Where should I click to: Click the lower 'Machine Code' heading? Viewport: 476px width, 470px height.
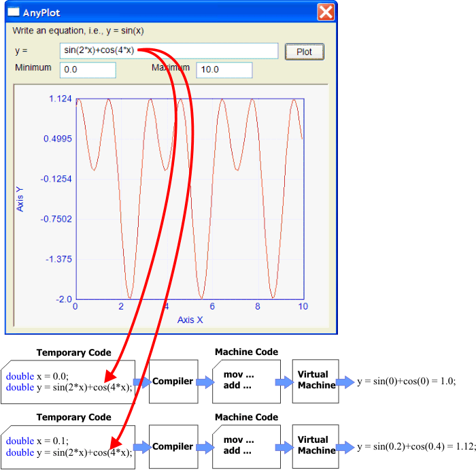point(246,417)
